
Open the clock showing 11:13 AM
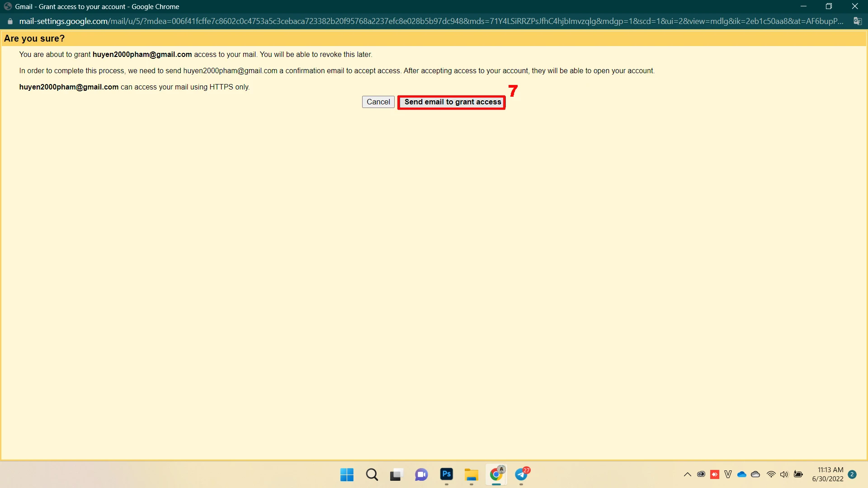click(x=828, y=474)
